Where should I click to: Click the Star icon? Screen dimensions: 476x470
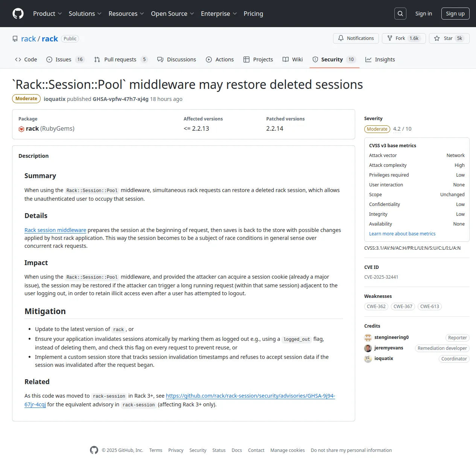click(437, 38)
